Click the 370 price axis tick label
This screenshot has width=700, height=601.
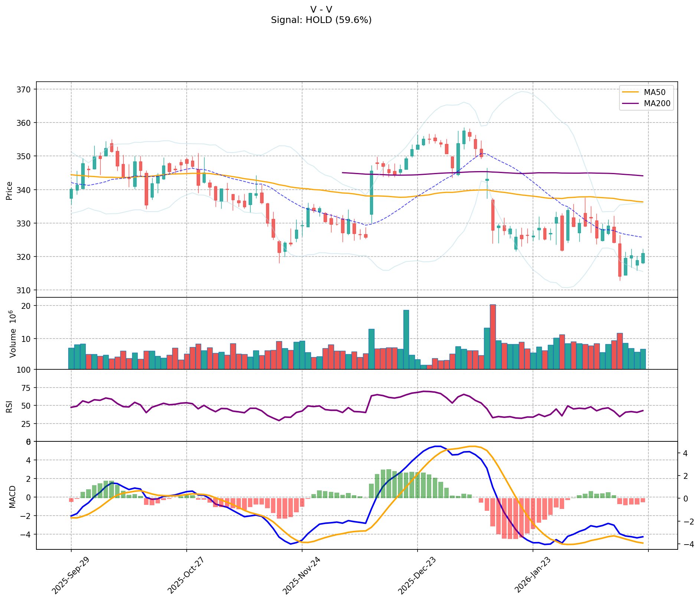click(x=24, y=89)
